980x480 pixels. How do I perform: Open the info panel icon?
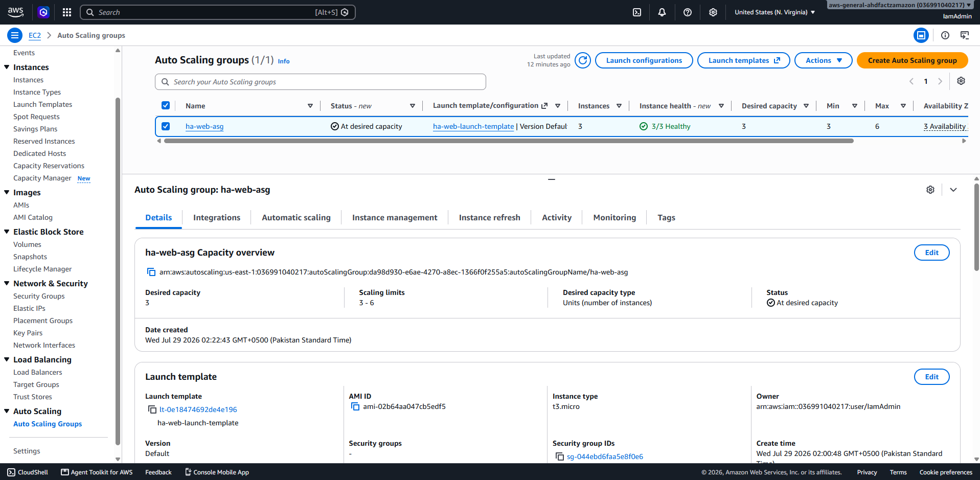pyautogui.click(x=945, y=35)
